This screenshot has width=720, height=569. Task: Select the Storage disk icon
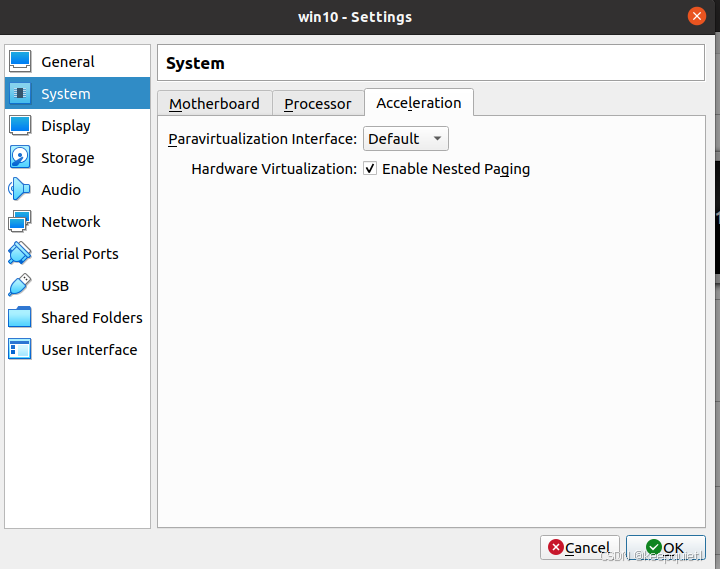click(x=20, y=158)
